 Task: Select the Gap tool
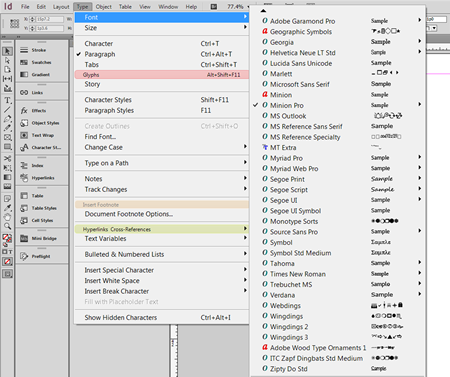(x=7, y=79)
